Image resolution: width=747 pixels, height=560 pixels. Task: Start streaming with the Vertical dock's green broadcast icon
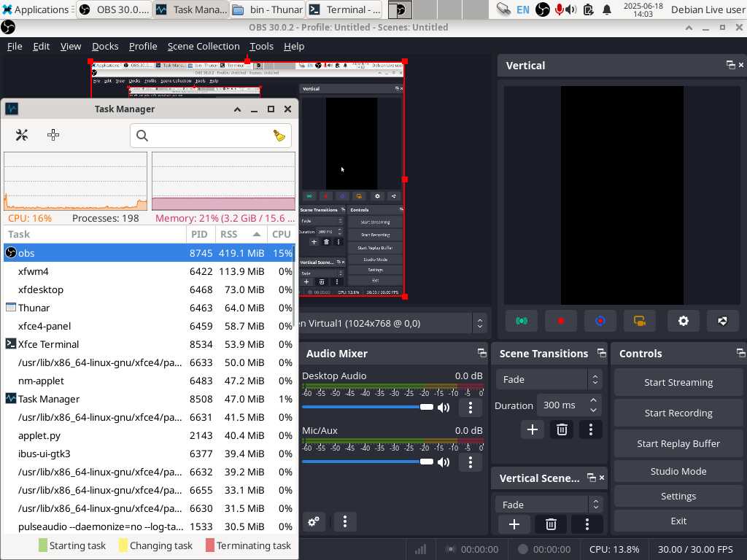tap(522, 321)
